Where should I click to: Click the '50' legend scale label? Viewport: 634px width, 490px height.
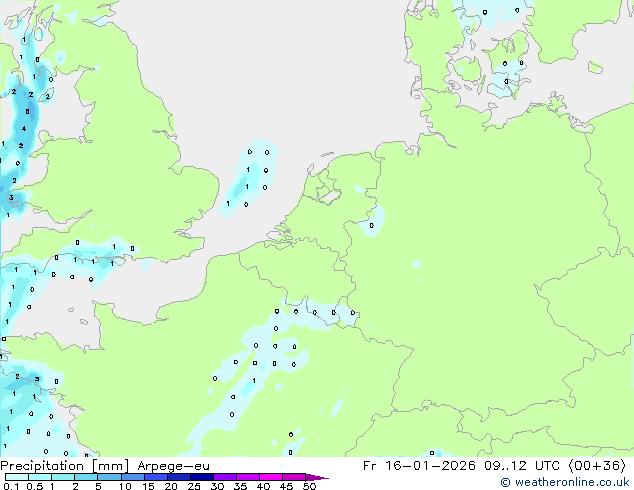tap(310, 486)
